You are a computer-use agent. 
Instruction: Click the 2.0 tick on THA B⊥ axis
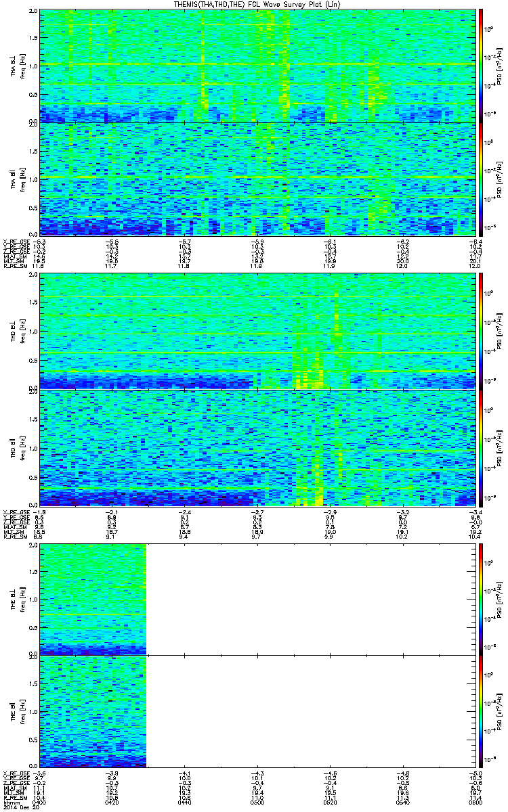click(x=33, y=12)
